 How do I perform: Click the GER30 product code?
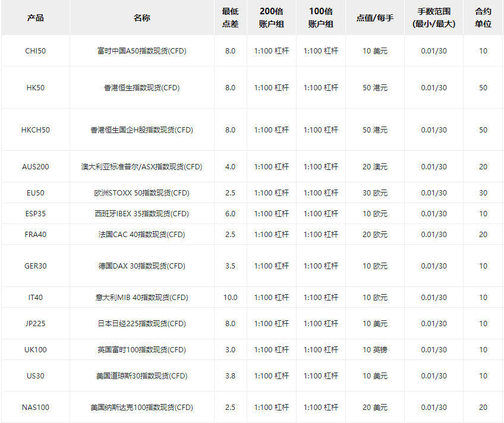pyautogui.click(x=35, y=266)
